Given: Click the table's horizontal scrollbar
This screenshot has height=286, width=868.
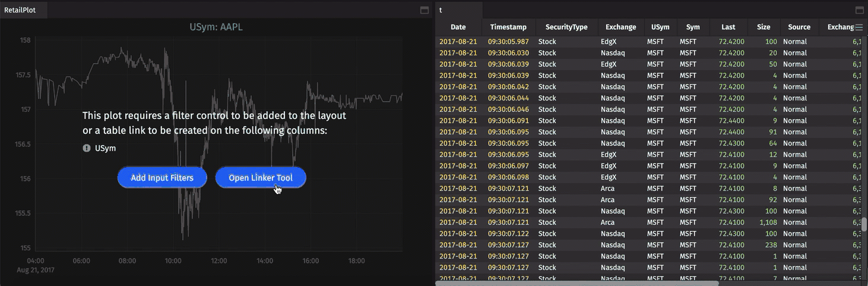Looking at the screenshot, I should pos(576,283).
